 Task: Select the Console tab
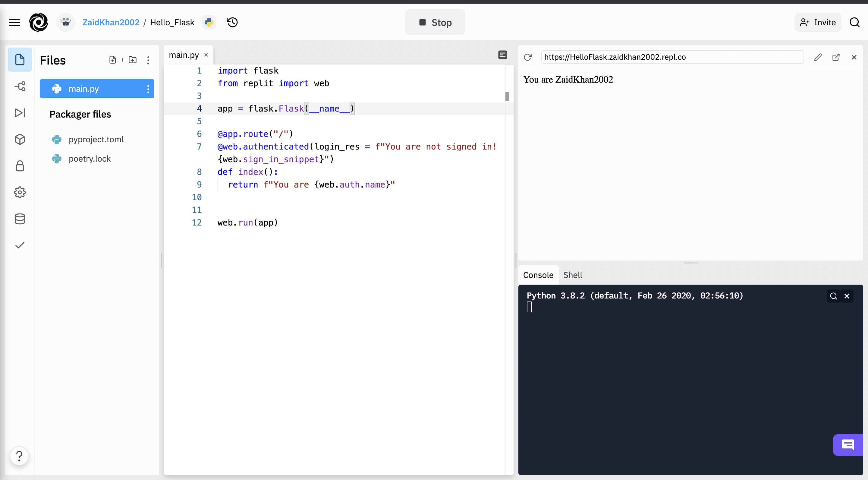tap(538, 275)
